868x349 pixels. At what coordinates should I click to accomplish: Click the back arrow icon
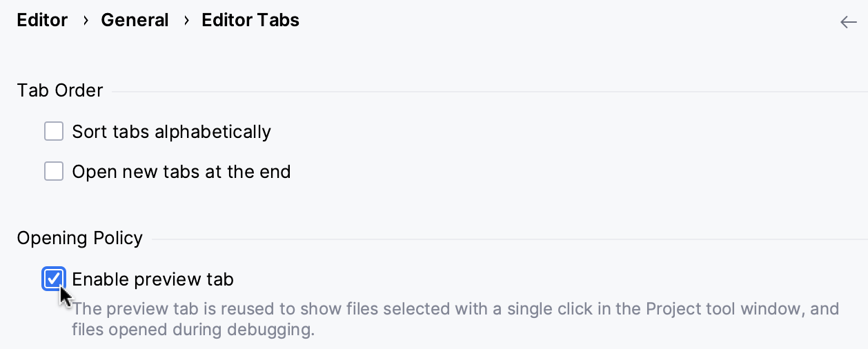click(848, 22)
